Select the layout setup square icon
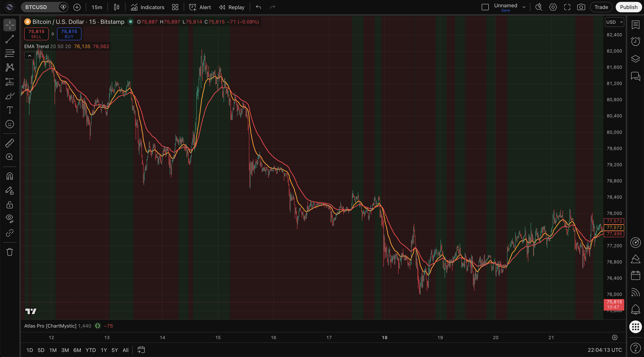The image size is (644, 357). tap(485, 7)
